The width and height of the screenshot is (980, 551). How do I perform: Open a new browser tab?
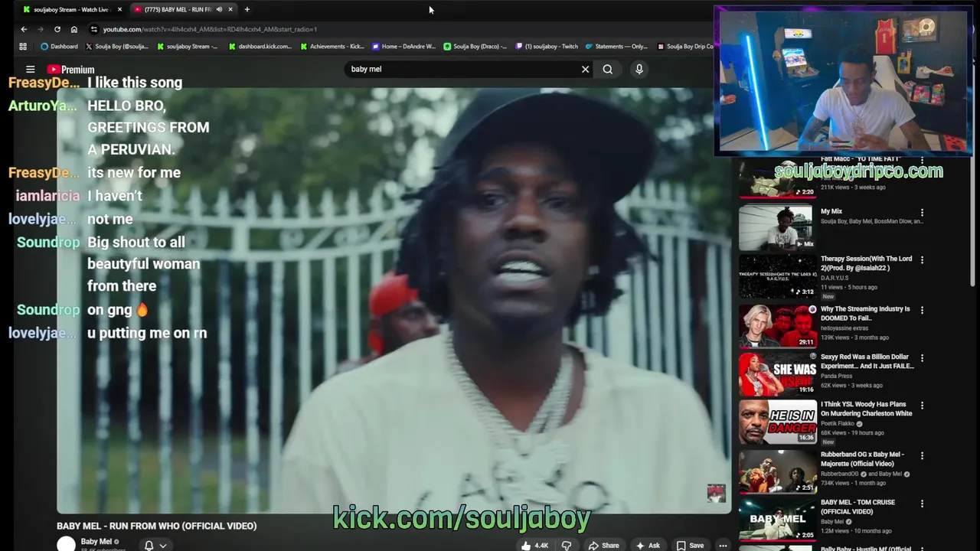[247, 9]
